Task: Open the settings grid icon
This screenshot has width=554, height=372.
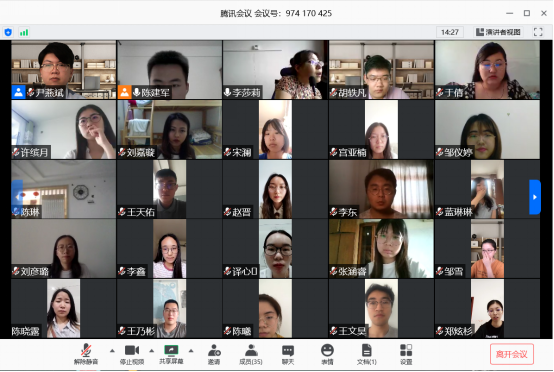Action: pyautogui.click(x=406, y=354)
